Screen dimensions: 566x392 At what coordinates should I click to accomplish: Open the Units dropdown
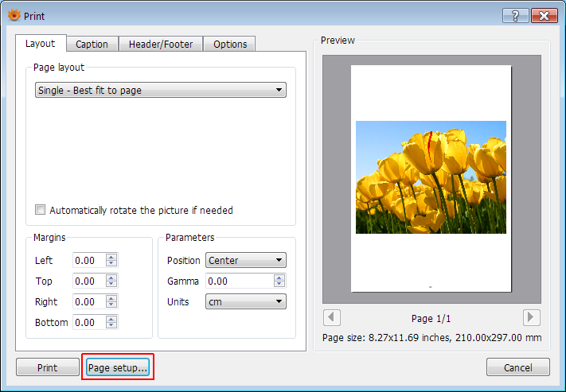click(x=246, y=301)
